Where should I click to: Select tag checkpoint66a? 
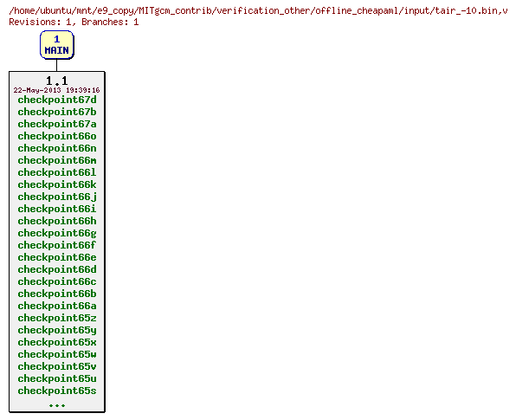57,306
